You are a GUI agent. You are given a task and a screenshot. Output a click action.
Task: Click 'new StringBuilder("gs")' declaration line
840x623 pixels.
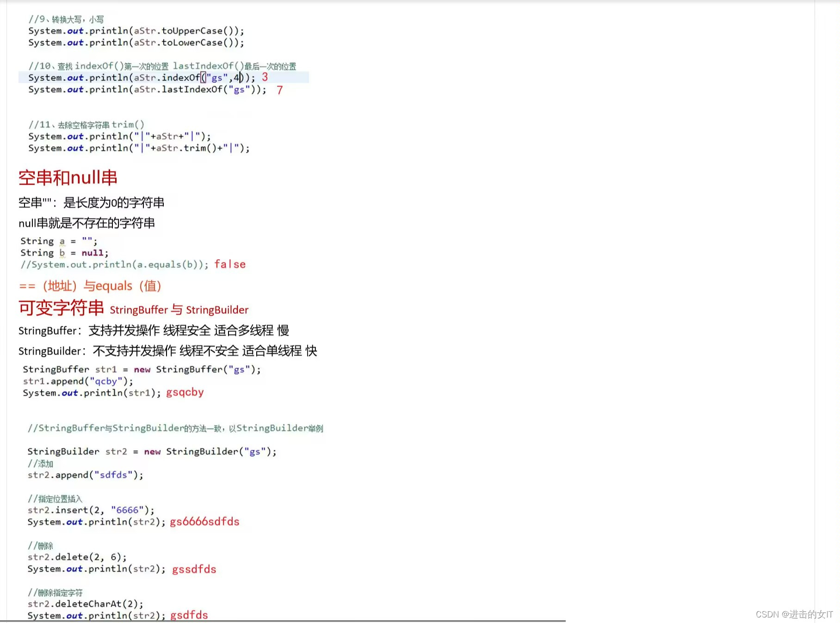pos(152,451)
